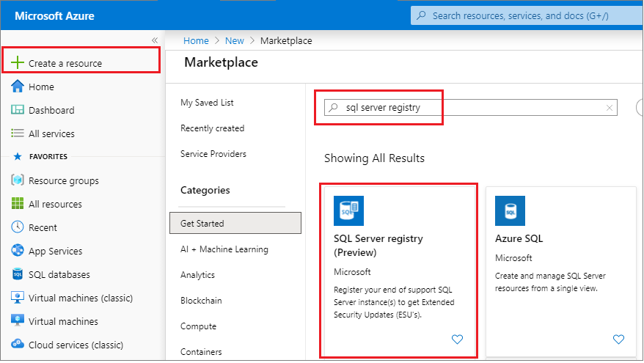Click the Virtual machines (classic) monitor icon

tap(18, 297)
